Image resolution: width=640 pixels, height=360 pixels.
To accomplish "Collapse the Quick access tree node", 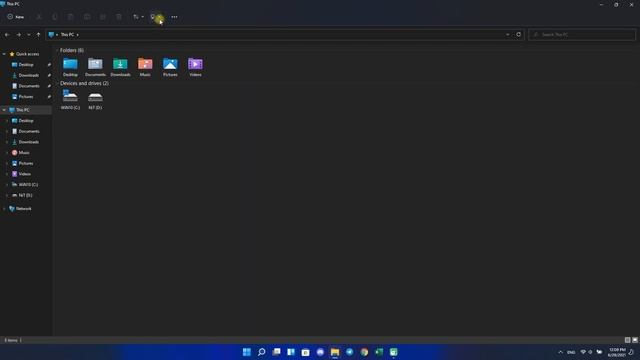I will click(4, 54).
